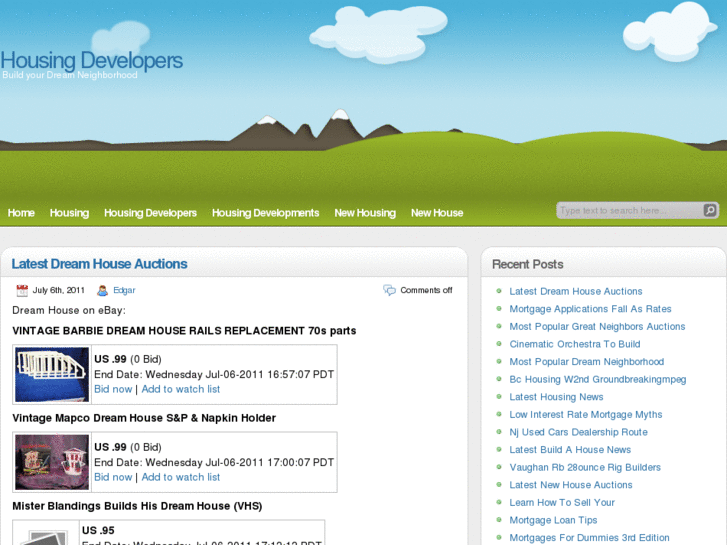The image size is (727, 545).
Task: Click the Comments off text
Action: pos(426,290)
